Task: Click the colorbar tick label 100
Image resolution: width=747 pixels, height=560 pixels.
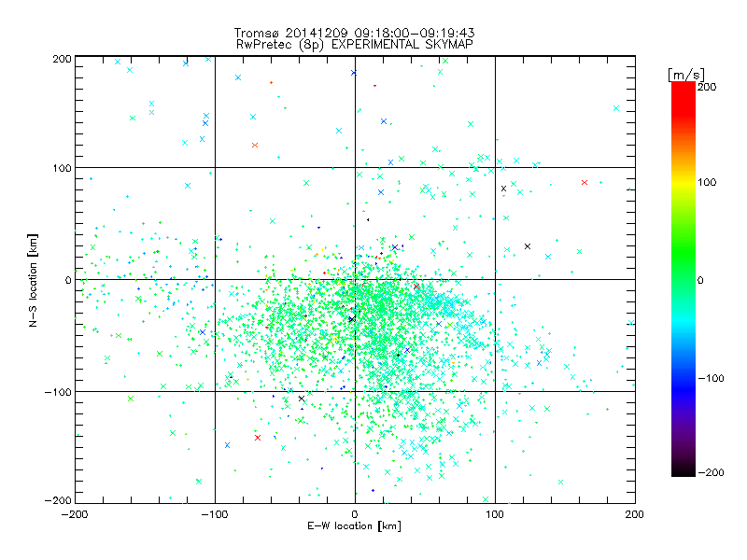Action: (x=707, y=182)
